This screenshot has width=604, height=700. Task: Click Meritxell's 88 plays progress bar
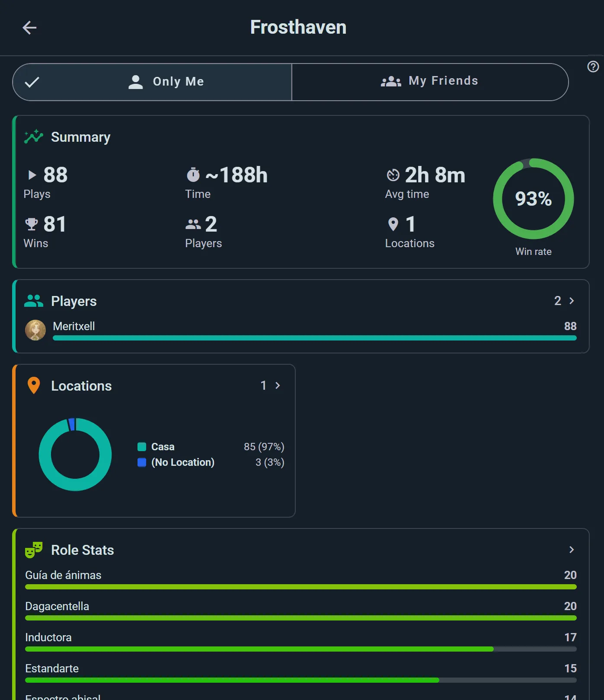pos(315,338)
